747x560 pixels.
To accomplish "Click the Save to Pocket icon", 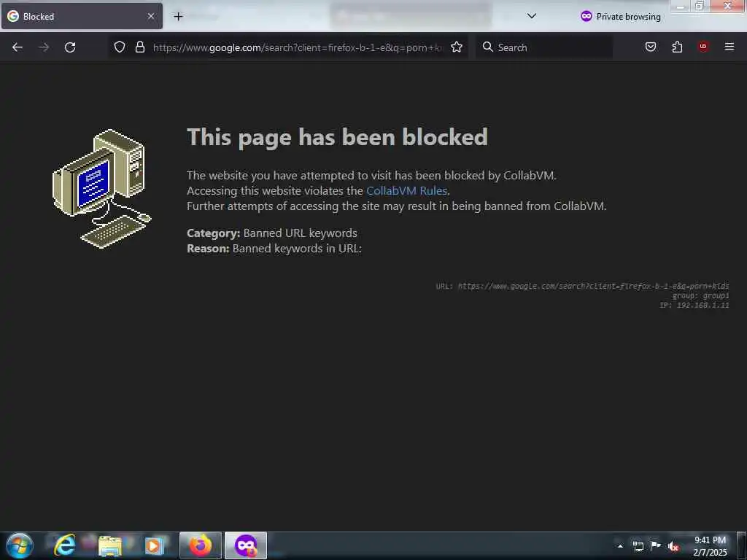I will point(650,47).
